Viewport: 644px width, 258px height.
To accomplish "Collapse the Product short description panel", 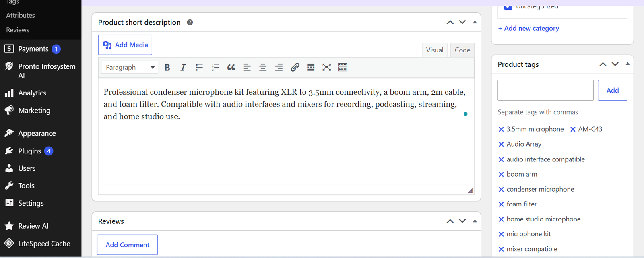I will (x=475, y=22).
